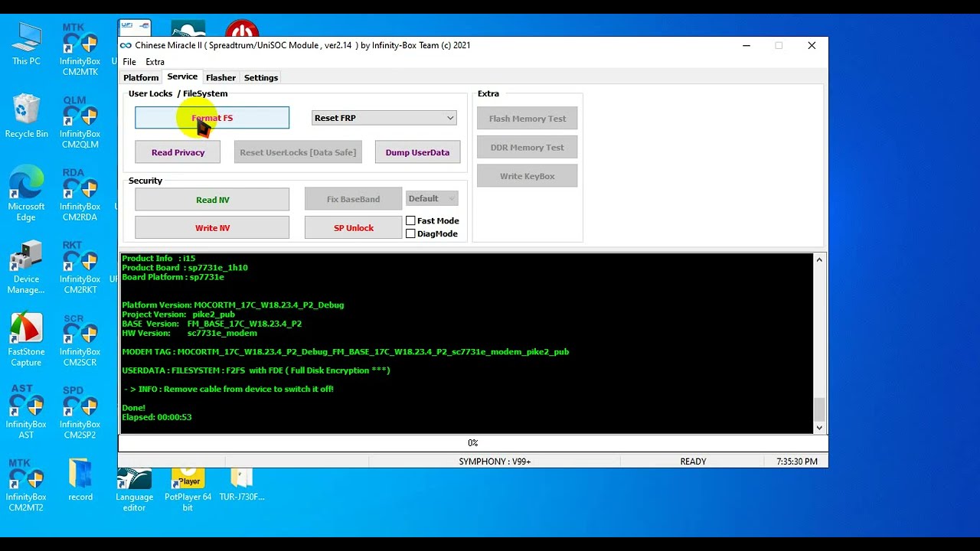
Task: Switch to the Flasher tab
Action: [x=220, y=77]
